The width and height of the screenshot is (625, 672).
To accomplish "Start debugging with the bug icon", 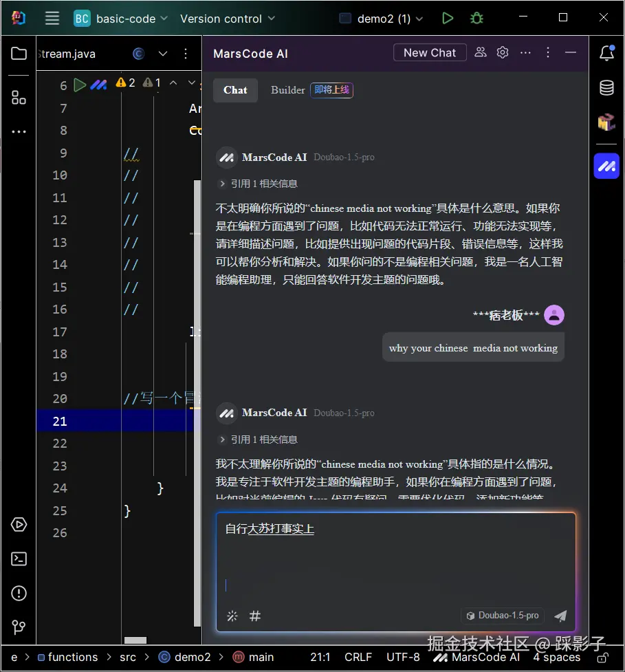I will click(x=476, y=18).
